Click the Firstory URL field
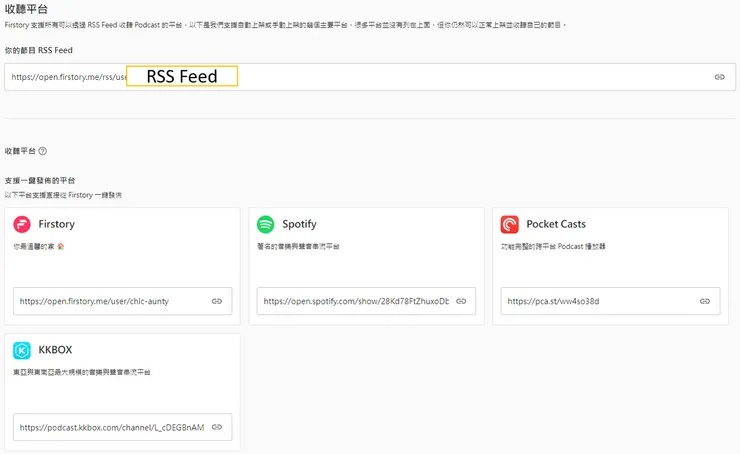 (123, 301)
